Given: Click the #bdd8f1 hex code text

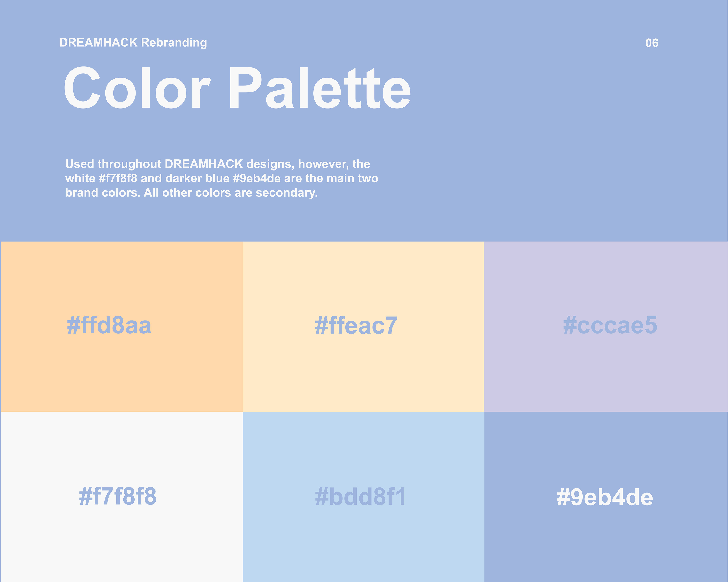Looking at the screenshot, I should click(x=361, y=496).
